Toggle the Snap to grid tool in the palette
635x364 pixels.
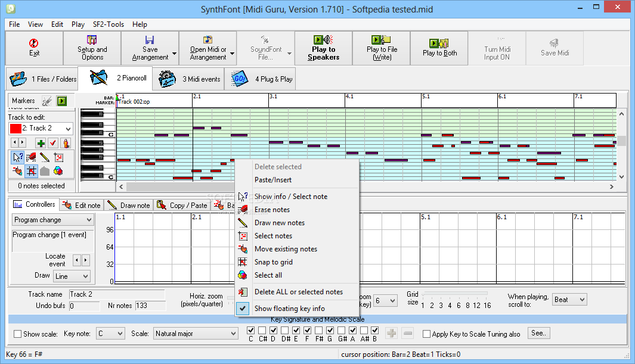click(x=31, y=171)
